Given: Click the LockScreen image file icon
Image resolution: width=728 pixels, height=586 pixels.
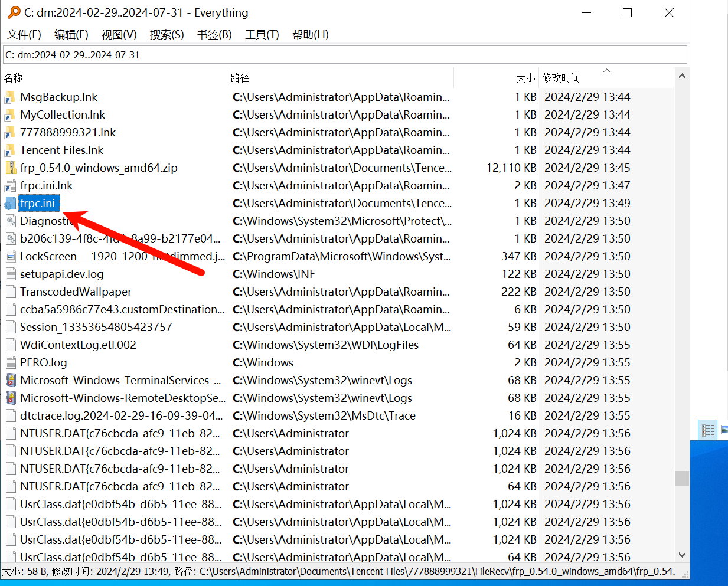Looking at the screenshot, I should [x=10, y=257].
